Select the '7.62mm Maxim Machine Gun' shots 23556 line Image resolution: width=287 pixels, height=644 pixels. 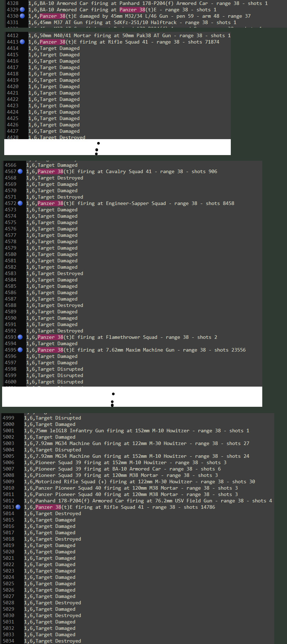pyautogui.click(x=136, y=350)
